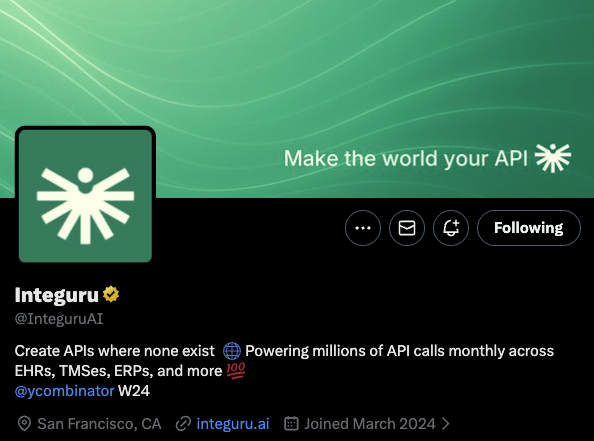View the gold verified badge next to Integuru
The width and height of the screenshot is (594, 441).
111,294
